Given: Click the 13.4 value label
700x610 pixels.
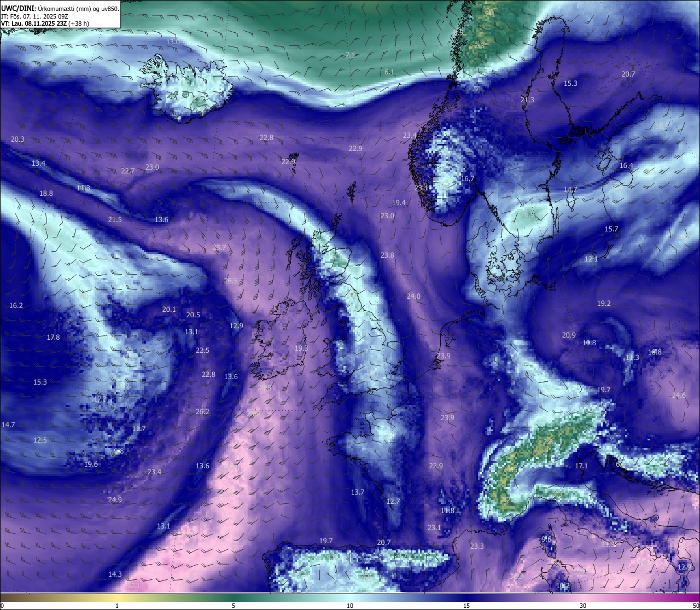Looking at the screenshot, I should pyautogui.click(x=38, y=163).
